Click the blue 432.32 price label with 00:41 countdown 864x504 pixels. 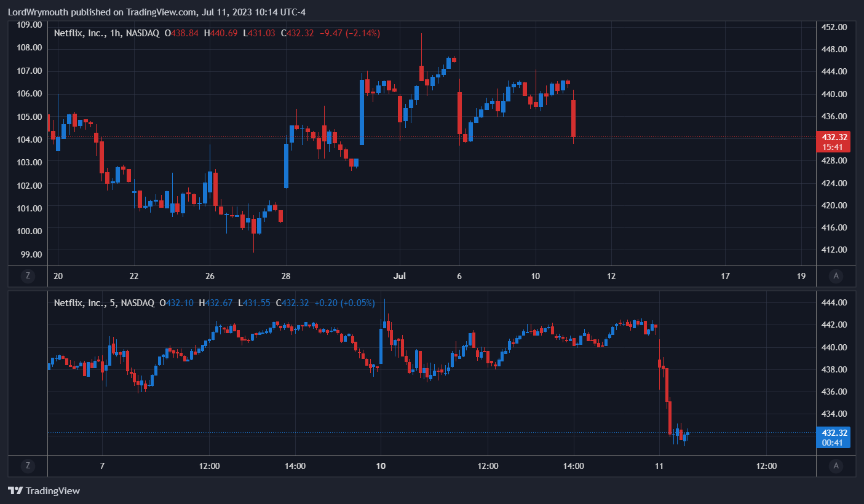(833, 438)
